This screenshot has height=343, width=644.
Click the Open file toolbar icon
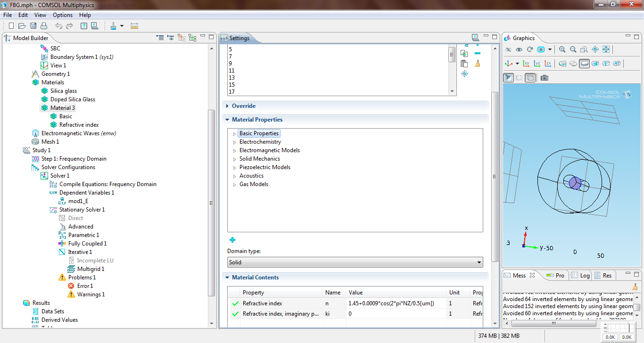[x=22, y=26]
